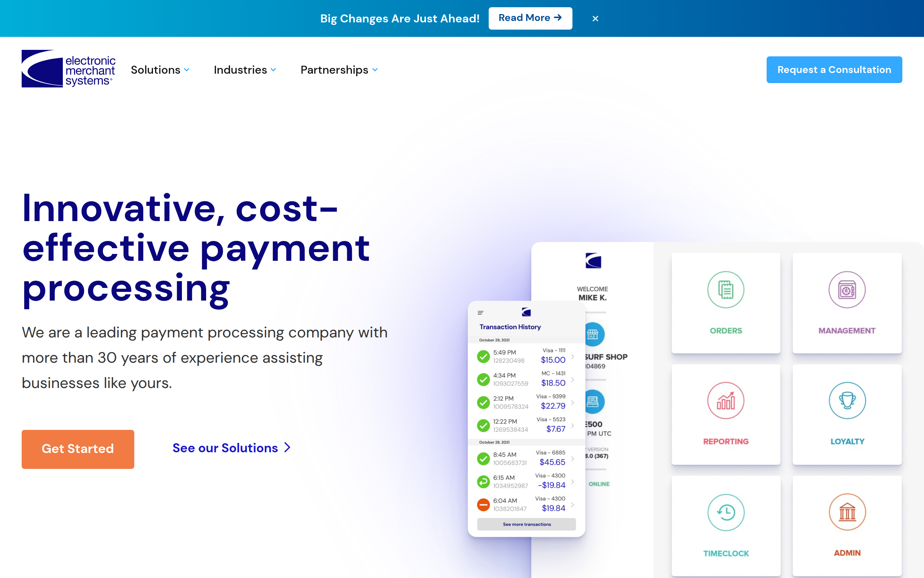The width and height of the screenshot is (924, 578).
Task: Click the Management safe icon
Action: (846, 290)
